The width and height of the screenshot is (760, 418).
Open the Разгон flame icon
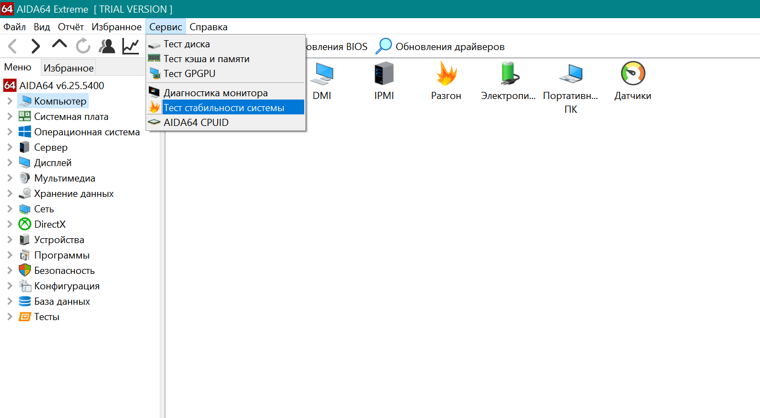(446, 73)
